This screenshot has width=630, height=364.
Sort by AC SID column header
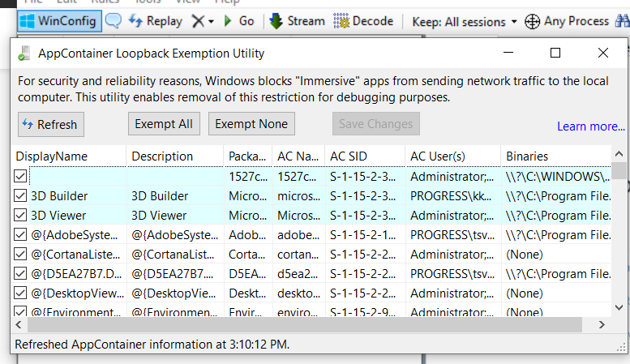(365, 156)
